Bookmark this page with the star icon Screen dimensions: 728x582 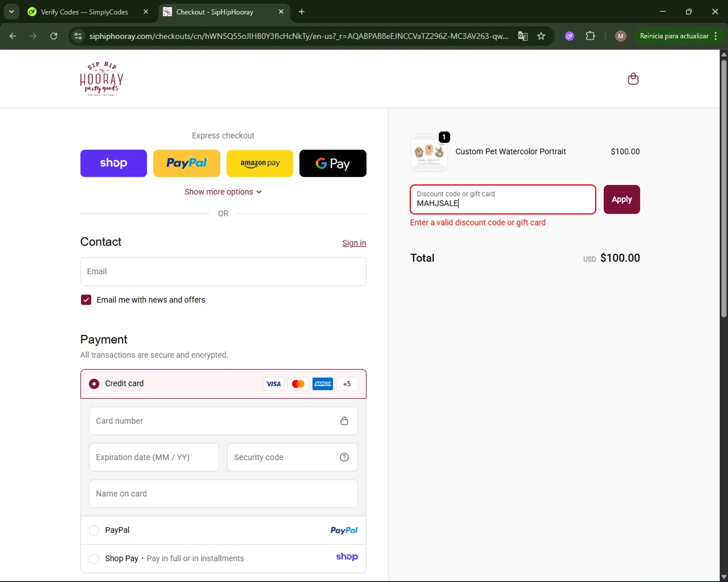click(x=541, y=36)
